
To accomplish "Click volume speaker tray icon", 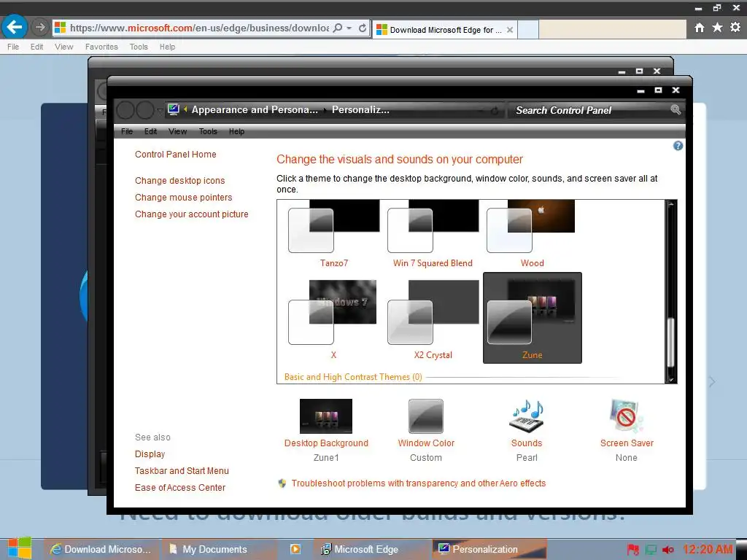I will click(x=668, y=550).
